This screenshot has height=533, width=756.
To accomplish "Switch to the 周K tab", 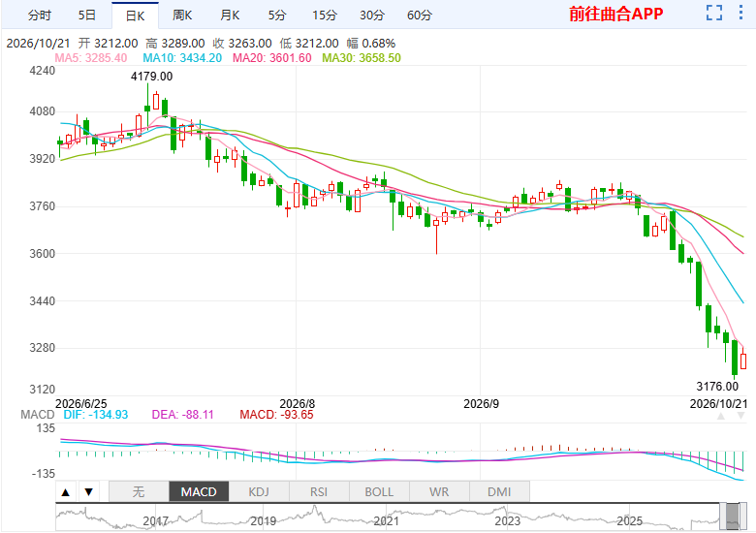I will pos(182,16).
